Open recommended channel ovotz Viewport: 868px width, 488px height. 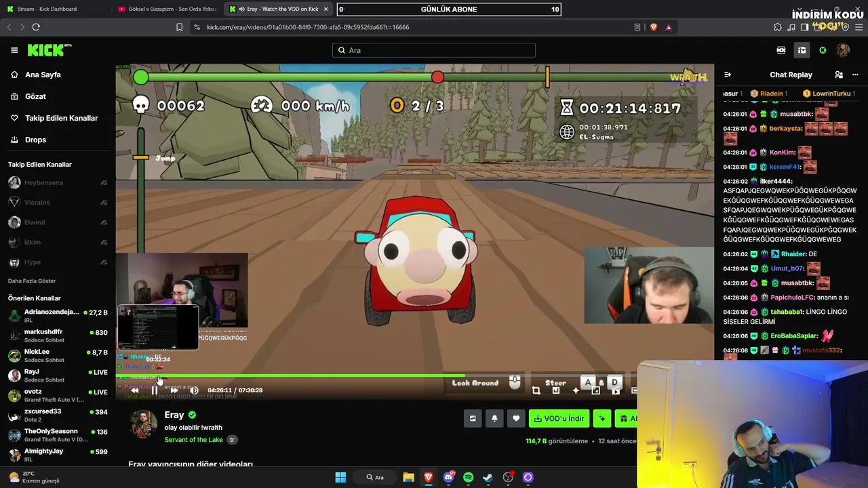pos(58,394)
